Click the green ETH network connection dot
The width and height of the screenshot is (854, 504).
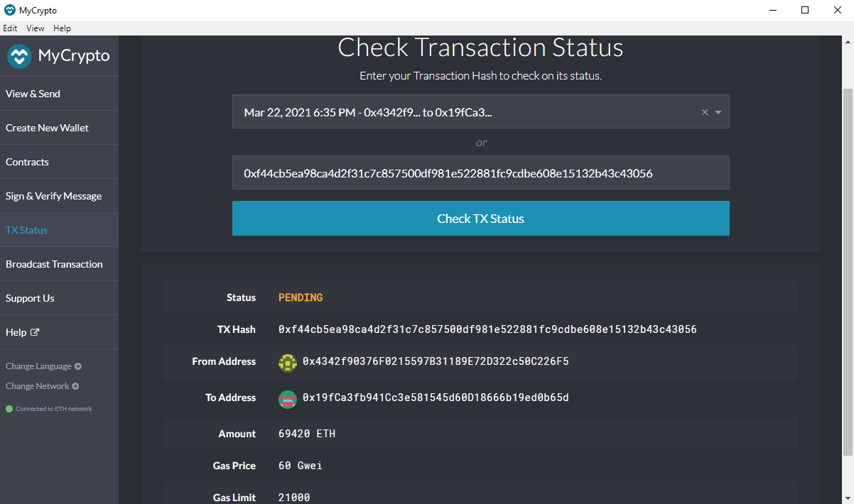tap(9, 409)
